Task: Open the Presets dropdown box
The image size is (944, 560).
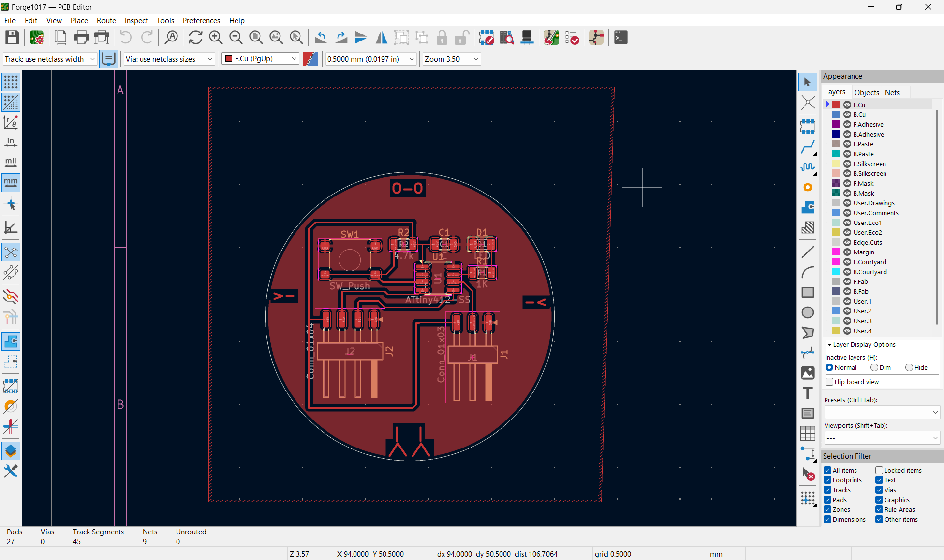Action: click(882, 412)
